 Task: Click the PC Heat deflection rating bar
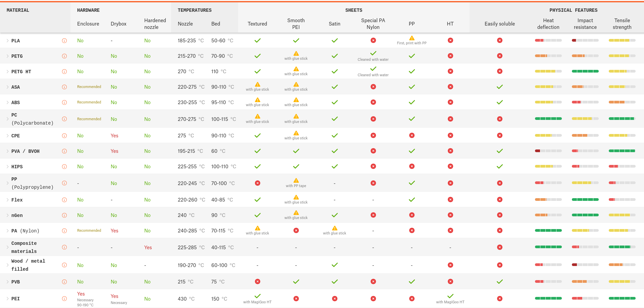pyautogui.click(x=548, y=119)
